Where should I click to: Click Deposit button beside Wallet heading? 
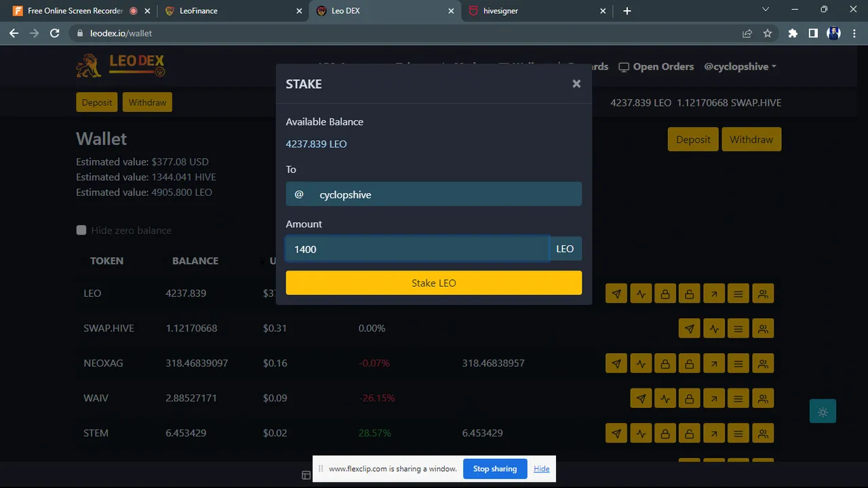[693, 140]
